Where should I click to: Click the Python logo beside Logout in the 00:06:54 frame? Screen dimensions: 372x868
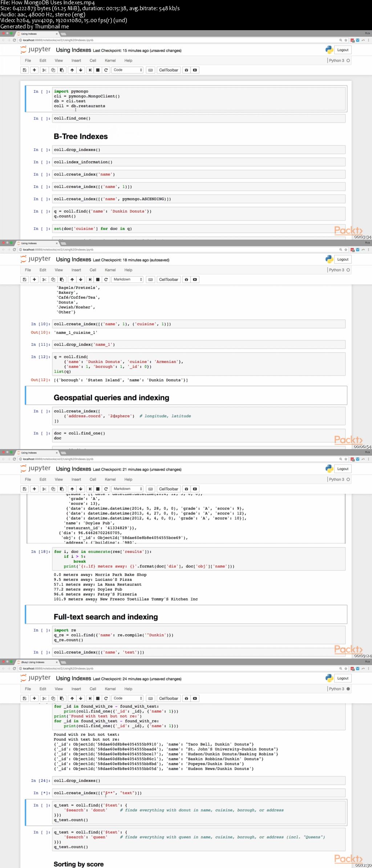click(329, 259)
